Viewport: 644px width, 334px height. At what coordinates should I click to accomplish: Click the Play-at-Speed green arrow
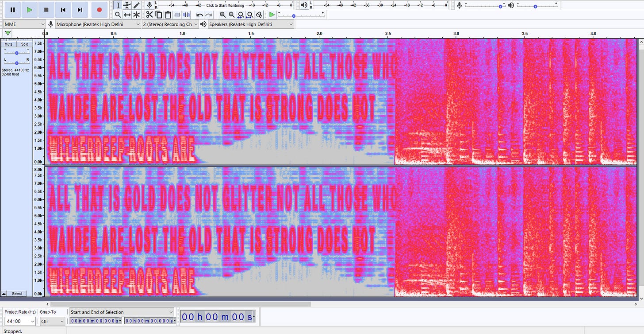pyautogui.click(x=272, y=15)
